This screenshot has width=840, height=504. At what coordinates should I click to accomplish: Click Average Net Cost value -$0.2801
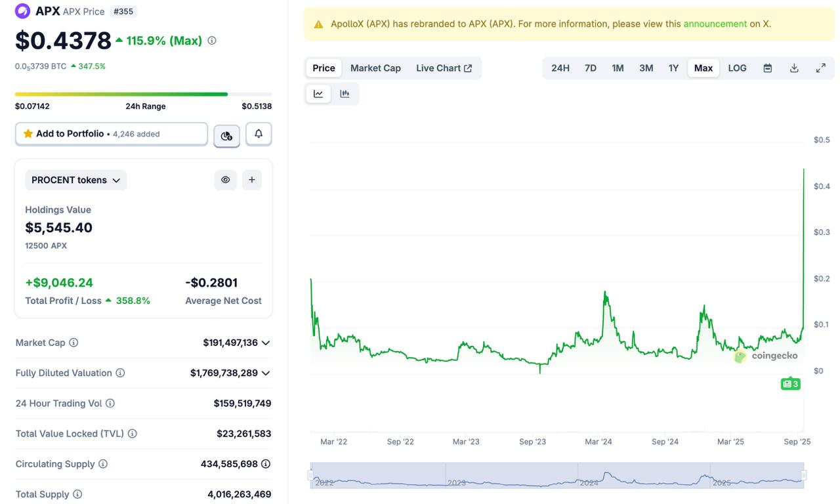click(211, 283)
